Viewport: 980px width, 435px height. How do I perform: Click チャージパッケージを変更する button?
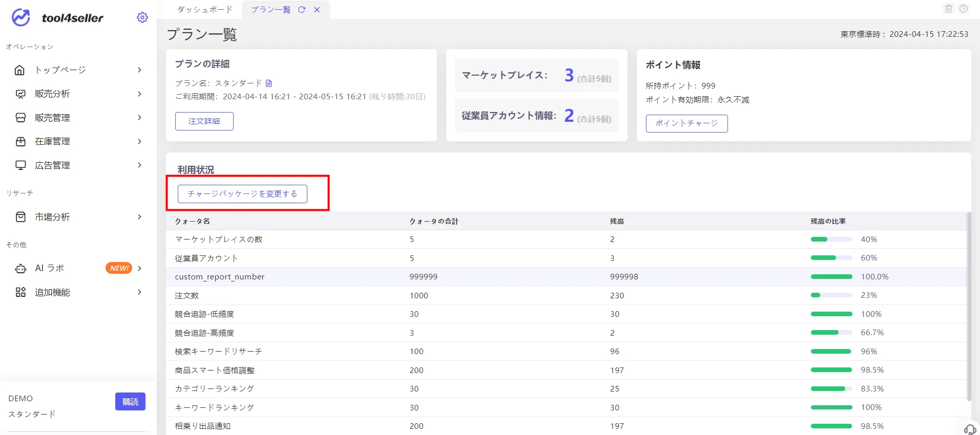click(242, 194)
